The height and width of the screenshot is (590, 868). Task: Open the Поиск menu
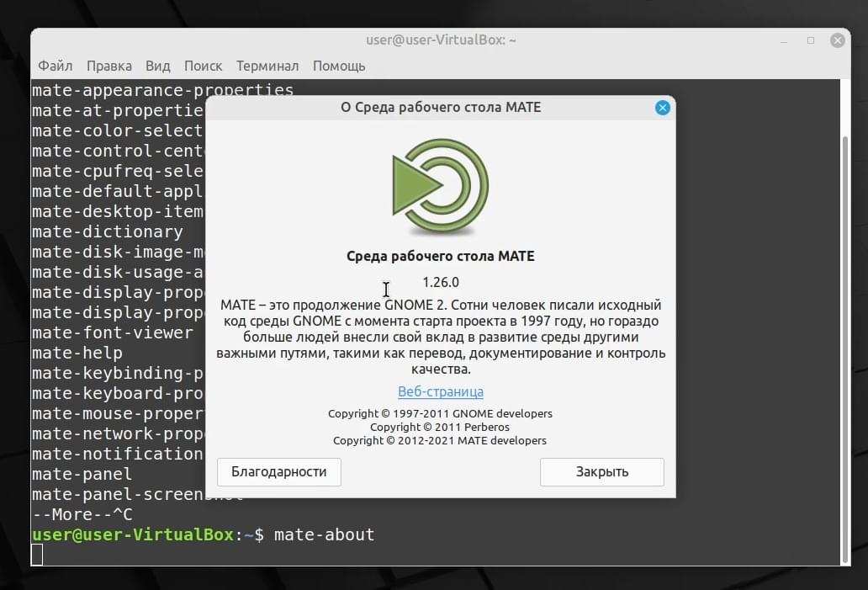click(204, 66)
